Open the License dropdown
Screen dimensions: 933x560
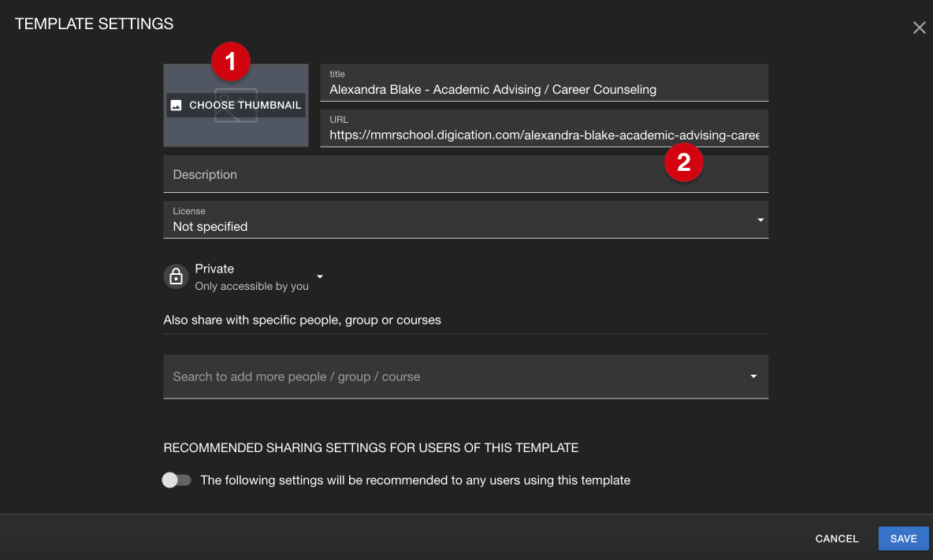(466, 220)
